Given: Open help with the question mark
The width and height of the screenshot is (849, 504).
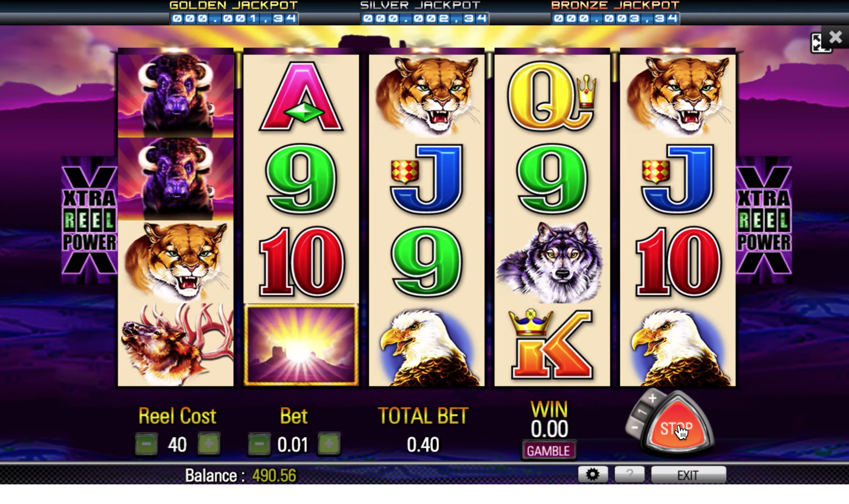Looking at the screenshot, I should coord(629,475).
